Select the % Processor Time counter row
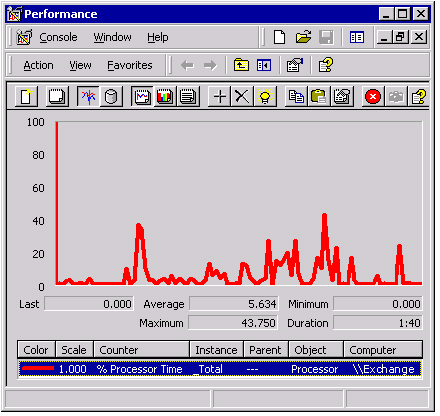This screenshot has width=440, height=416. pos(220,369)
